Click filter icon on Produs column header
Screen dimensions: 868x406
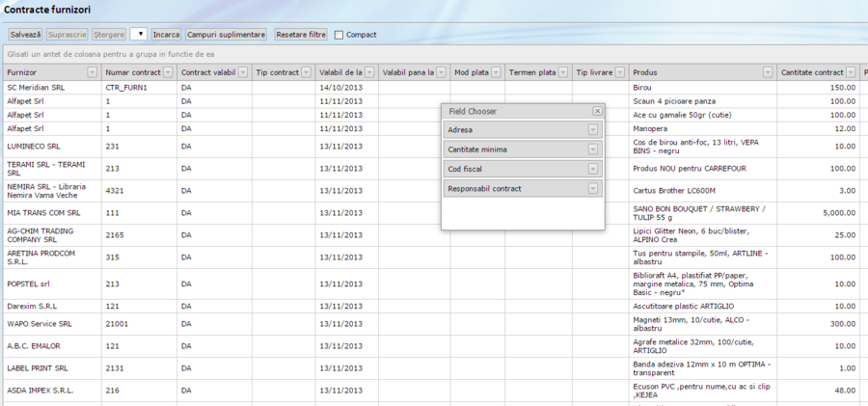pos(768,72)
